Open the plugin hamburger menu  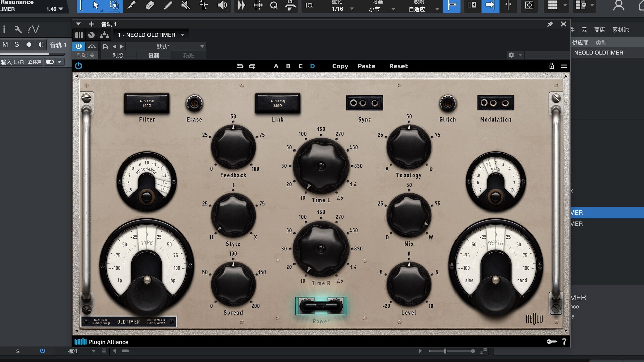[x=564, y=66]
